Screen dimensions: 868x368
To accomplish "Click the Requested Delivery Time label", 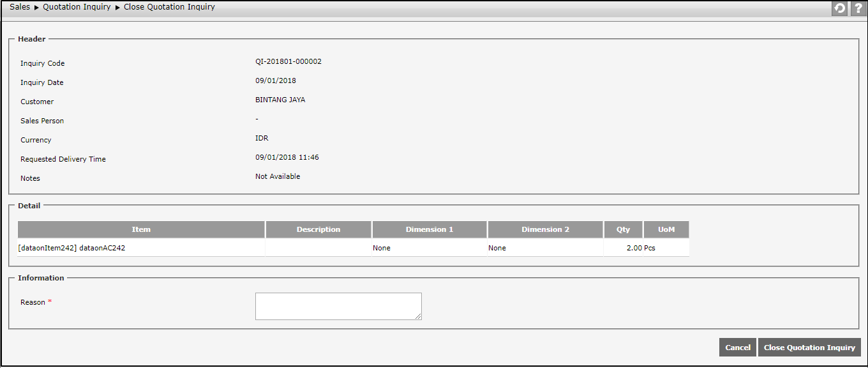I will pyautogui.click(x=63, y=159).
